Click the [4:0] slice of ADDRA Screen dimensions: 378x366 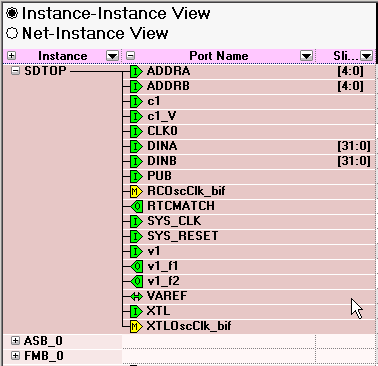[x=350, y=71]
